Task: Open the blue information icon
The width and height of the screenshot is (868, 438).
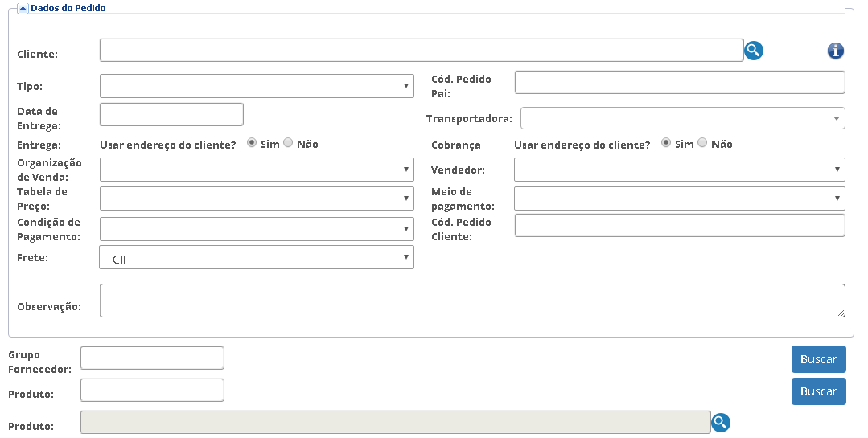Action: (835, 51)
